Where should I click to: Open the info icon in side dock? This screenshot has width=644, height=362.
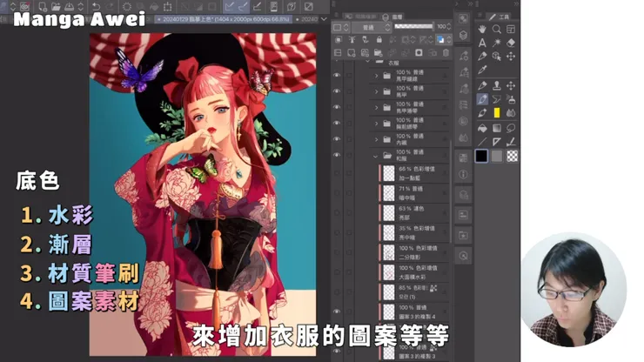(463, 175)
